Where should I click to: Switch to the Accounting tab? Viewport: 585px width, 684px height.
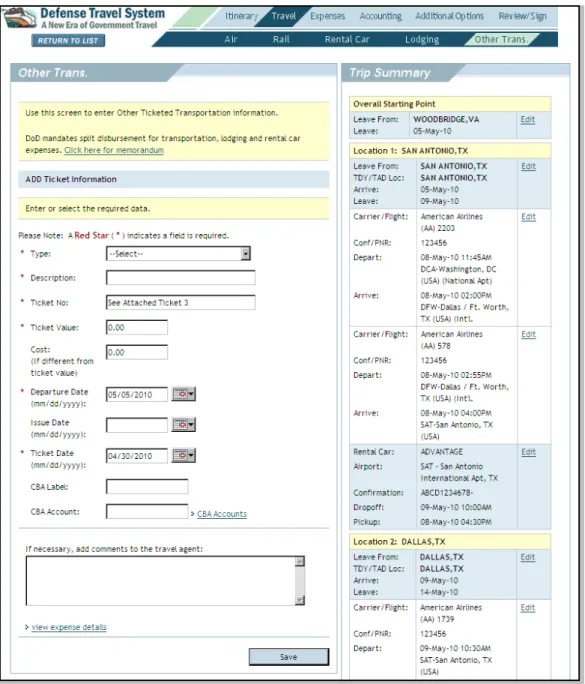380,16
